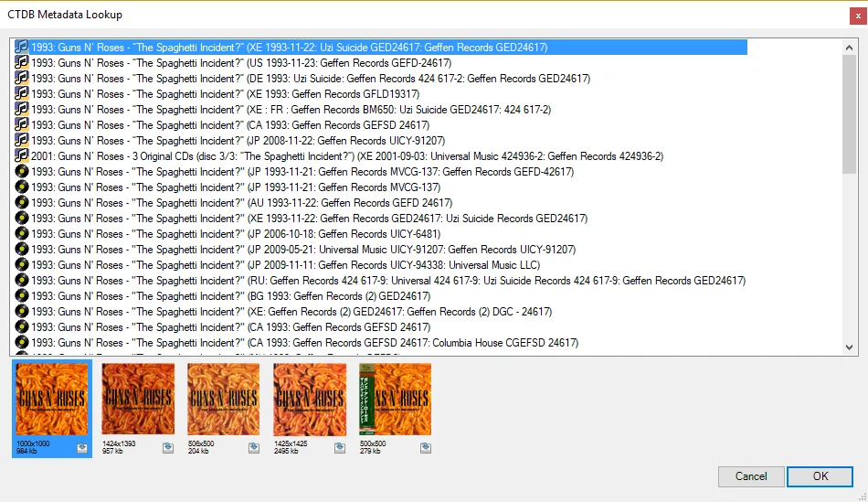Click the release list scrollbar thumb

[849, 114]
